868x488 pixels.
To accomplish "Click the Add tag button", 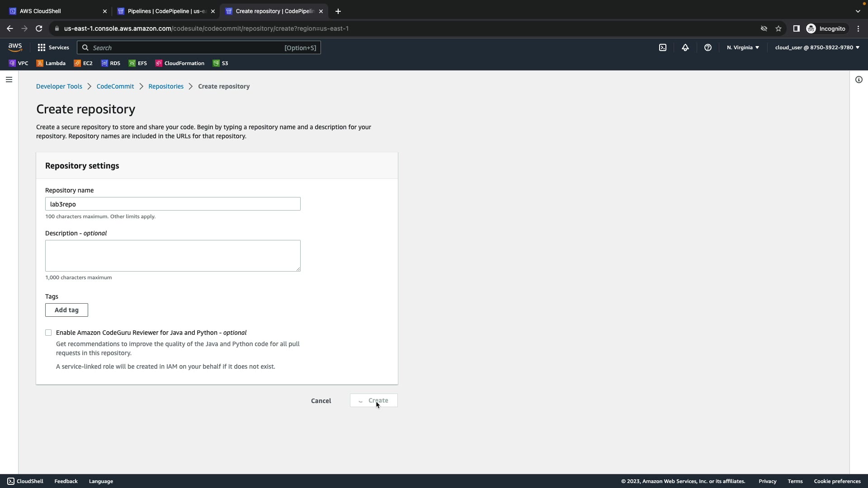I will tap(66, 310).
